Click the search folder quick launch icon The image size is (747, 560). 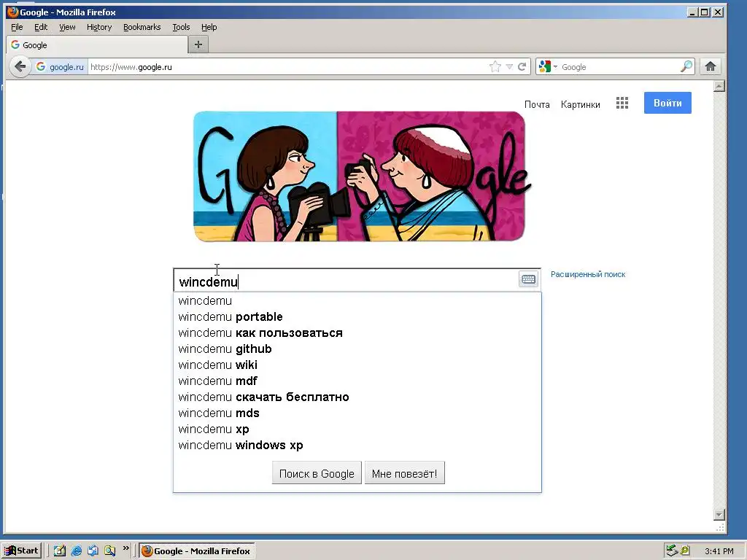tap(109, 551)
